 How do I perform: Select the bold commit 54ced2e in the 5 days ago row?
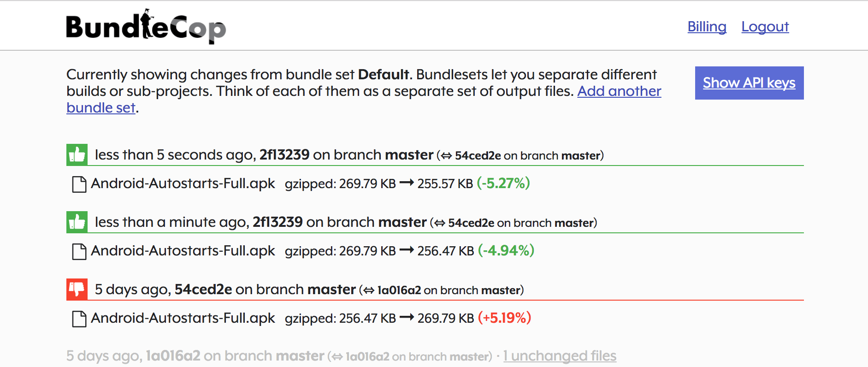(x=203, y=289)
